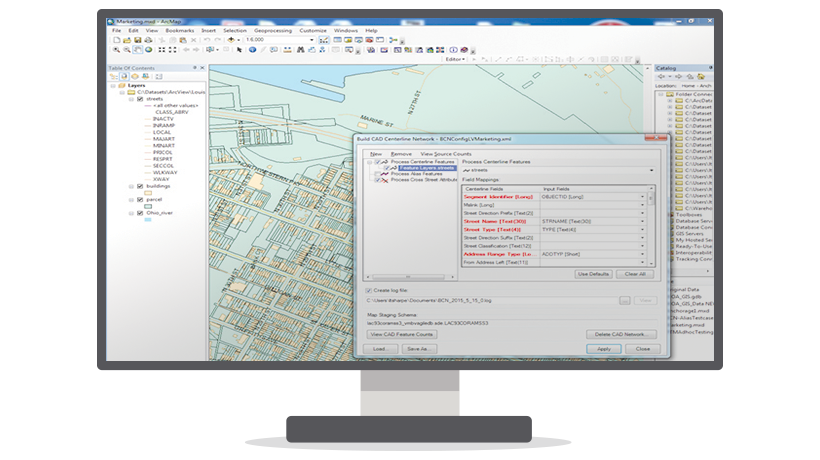Screen dimensions: 820x460
Task: Select the Zoom Out tool
Action: pyautogui.click(x=127, y=50)
